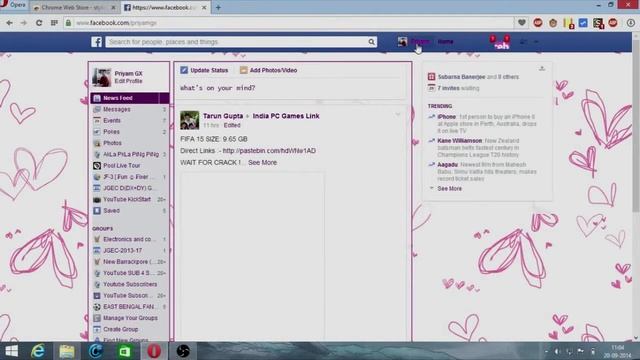
Task: Click the Update Status icon
Action: 184,70
